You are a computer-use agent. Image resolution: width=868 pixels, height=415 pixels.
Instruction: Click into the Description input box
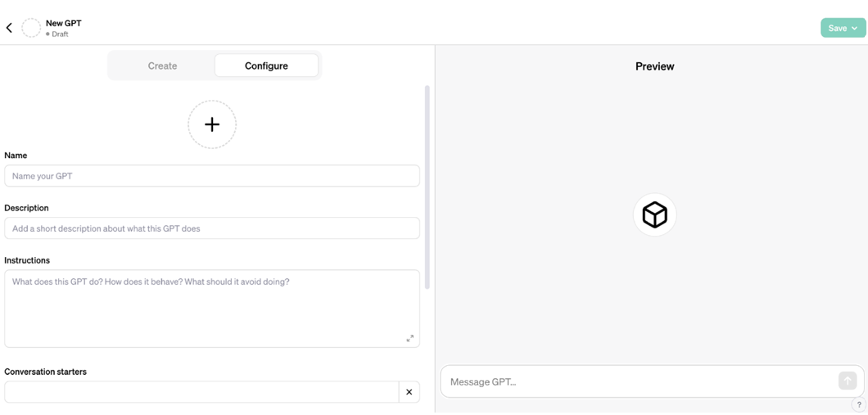coord(211,228)
